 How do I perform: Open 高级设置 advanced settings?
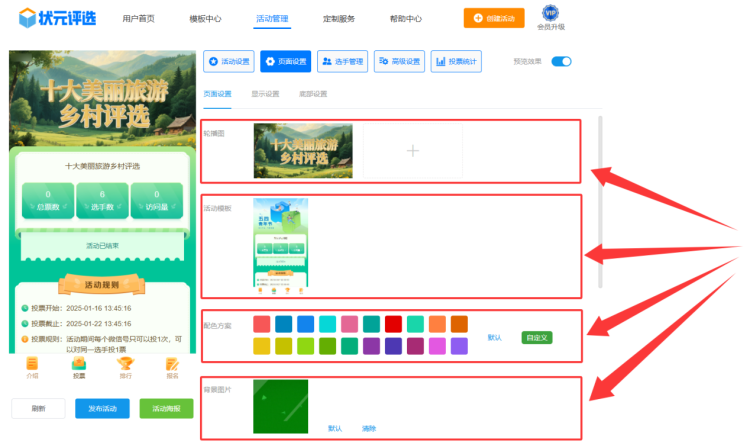point(400,62)
